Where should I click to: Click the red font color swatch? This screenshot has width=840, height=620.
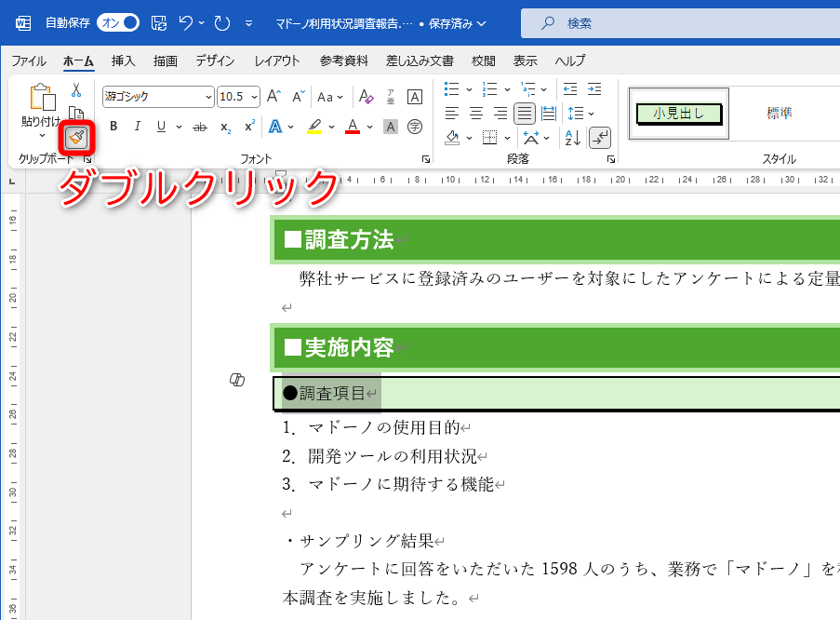[352, 126]
